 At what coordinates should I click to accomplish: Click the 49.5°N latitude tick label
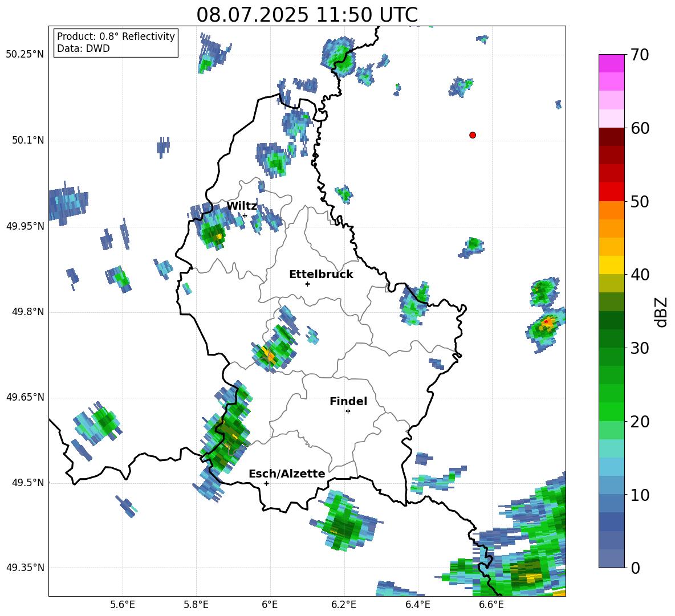[27, 483]
